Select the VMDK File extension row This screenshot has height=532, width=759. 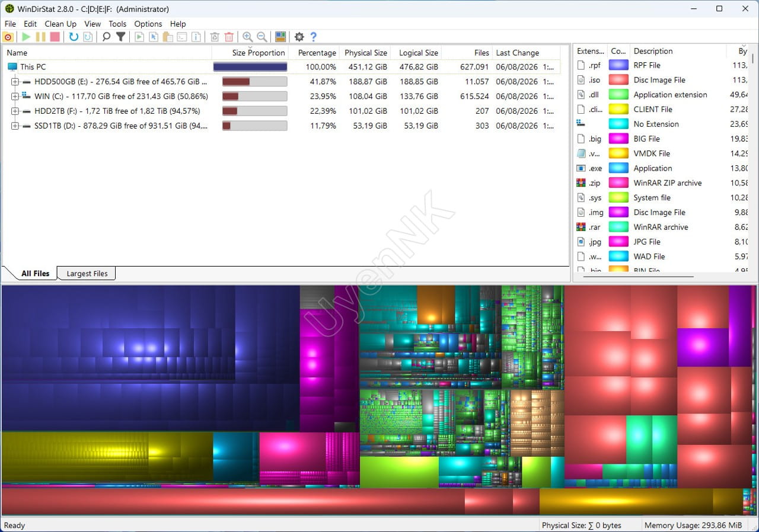(662, 153)
